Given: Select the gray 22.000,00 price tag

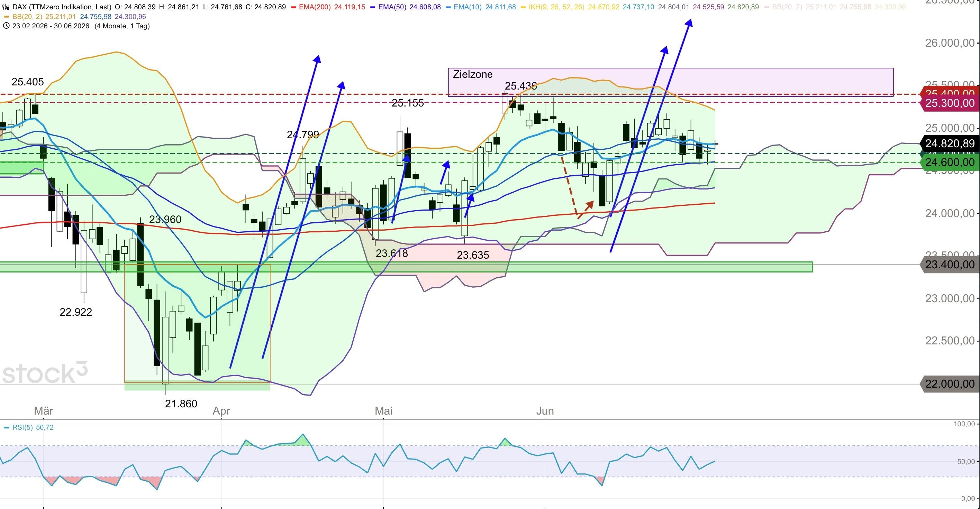Looking at the screenshot, I should point(950,384).
